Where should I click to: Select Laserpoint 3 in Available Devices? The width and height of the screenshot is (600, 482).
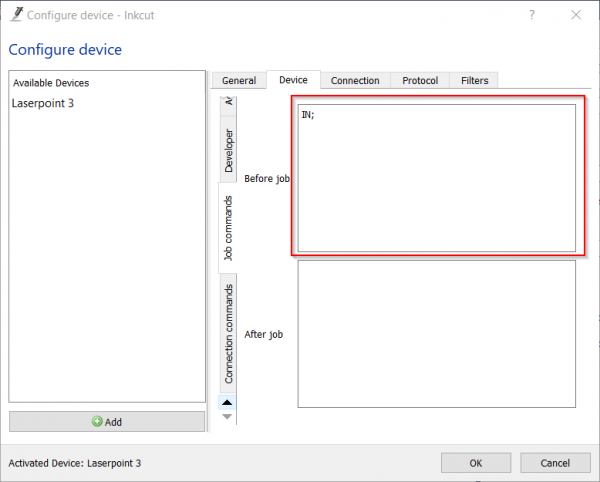point(43,103)
